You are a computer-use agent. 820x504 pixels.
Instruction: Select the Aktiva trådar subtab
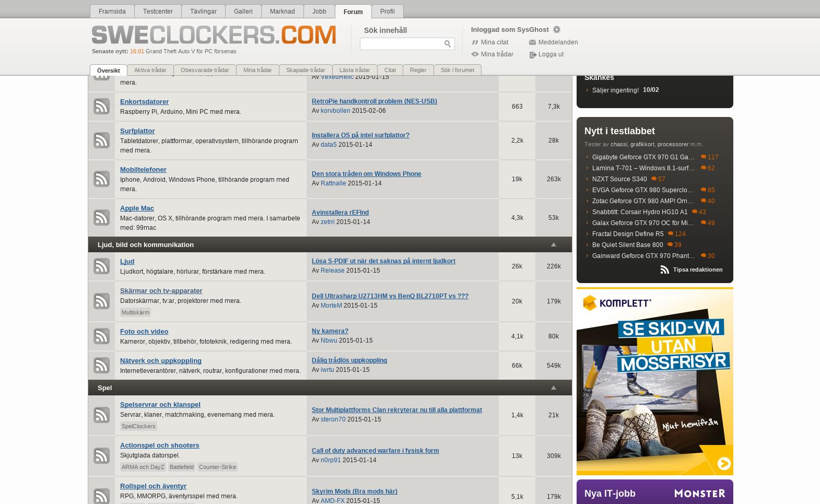150,70
